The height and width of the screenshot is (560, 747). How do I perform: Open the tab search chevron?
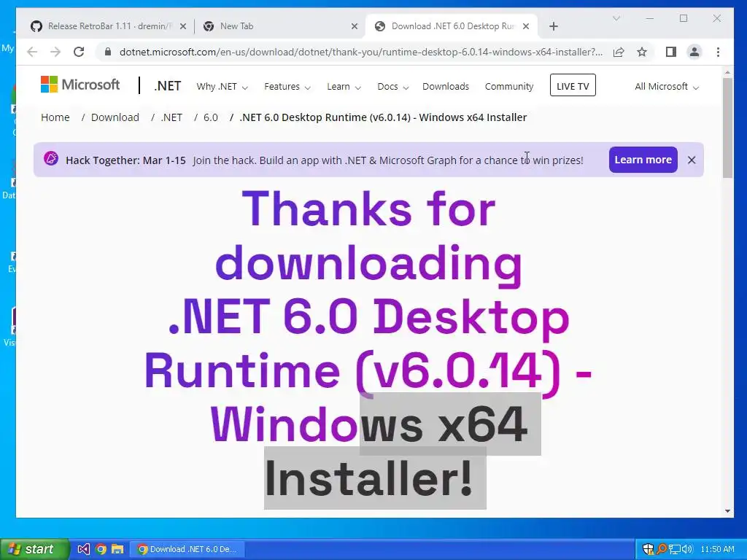pos(616,18)
